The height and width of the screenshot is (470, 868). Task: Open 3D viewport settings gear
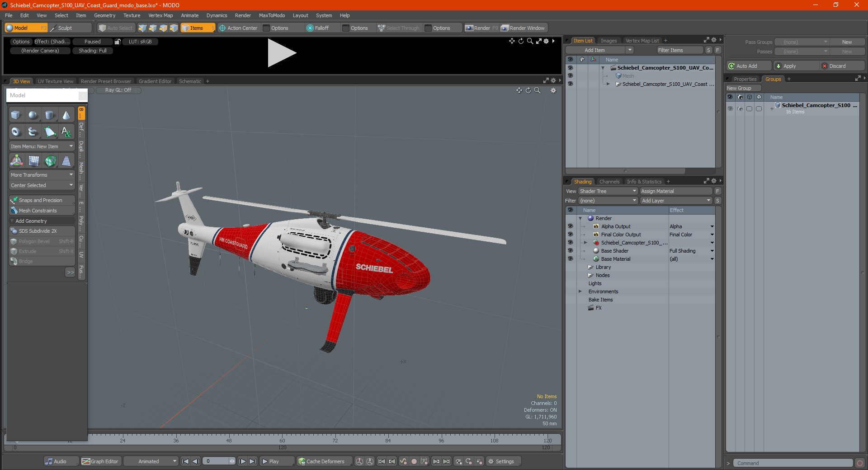click(x=553, y=90)
